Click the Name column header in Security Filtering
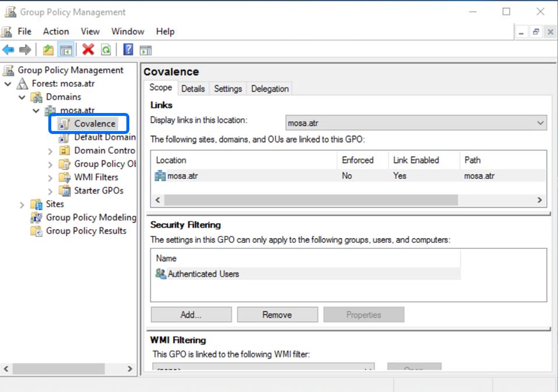 (x=306, y=258)
